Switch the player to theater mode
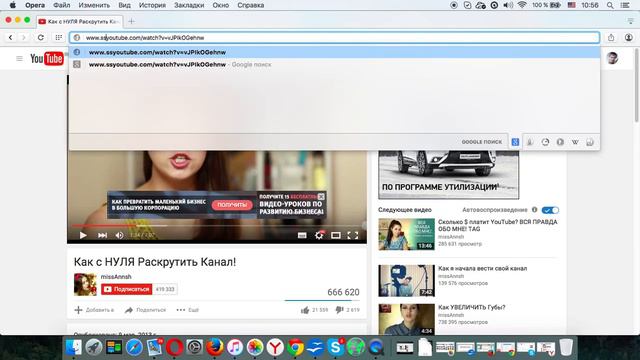 tap(336, 235)
